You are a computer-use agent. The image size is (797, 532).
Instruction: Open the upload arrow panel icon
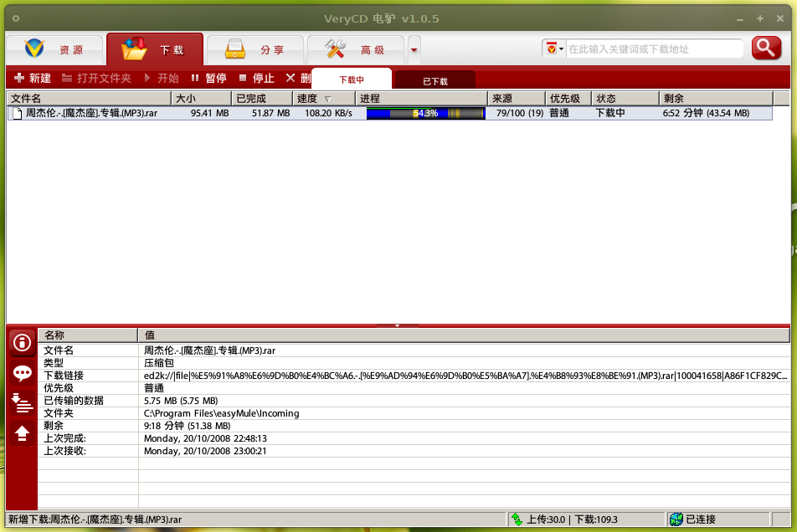(x=22, y=433)
